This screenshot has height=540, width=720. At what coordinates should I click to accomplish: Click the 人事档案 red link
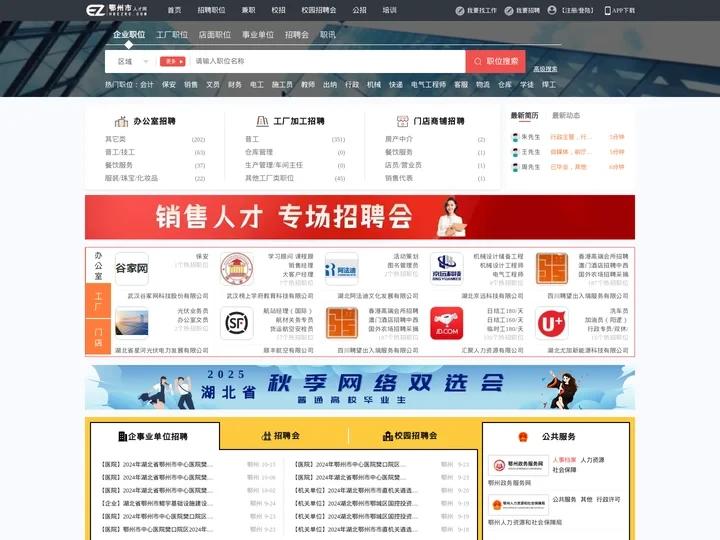pos(564,460)
